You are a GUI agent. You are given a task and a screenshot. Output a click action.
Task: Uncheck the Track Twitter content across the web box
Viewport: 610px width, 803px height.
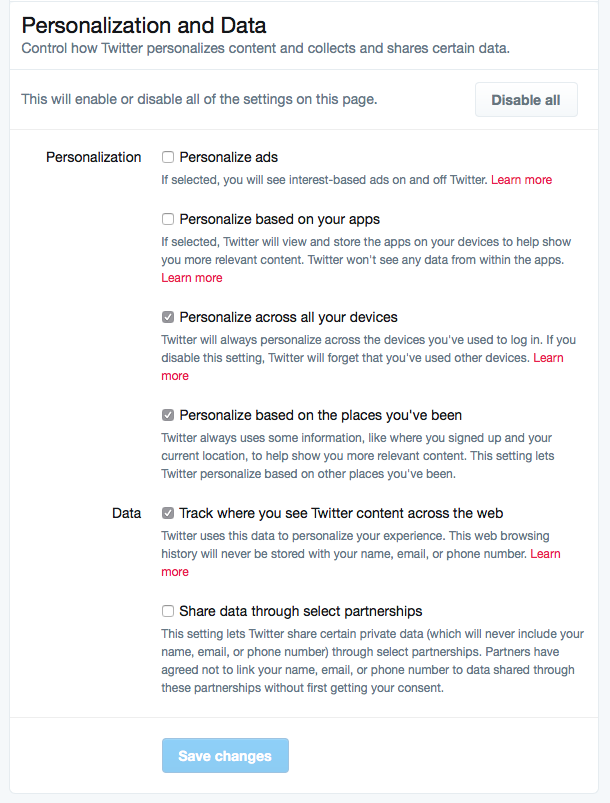(168, 513)
